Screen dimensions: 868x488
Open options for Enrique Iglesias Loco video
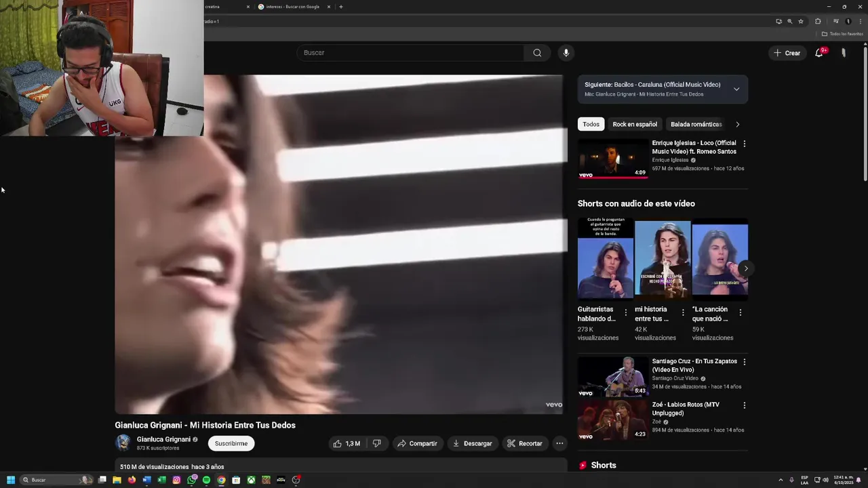point(744,144)
